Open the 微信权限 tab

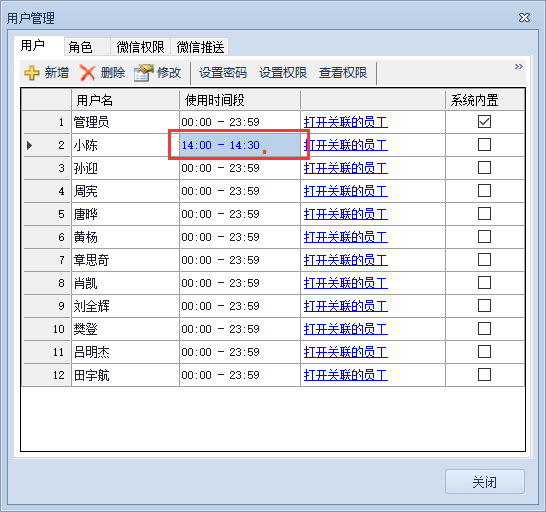coord(140,47)
